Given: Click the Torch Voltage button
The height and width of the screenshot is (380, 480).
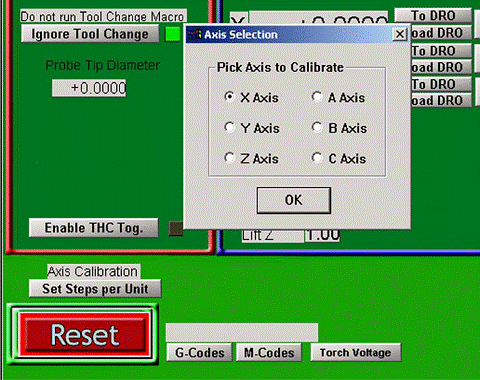Looking at the screenshot, I should coord(356,353).
